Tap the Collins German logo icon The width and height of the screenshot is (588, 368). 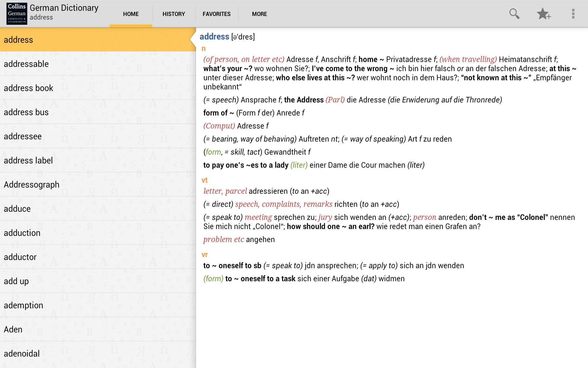17,14
